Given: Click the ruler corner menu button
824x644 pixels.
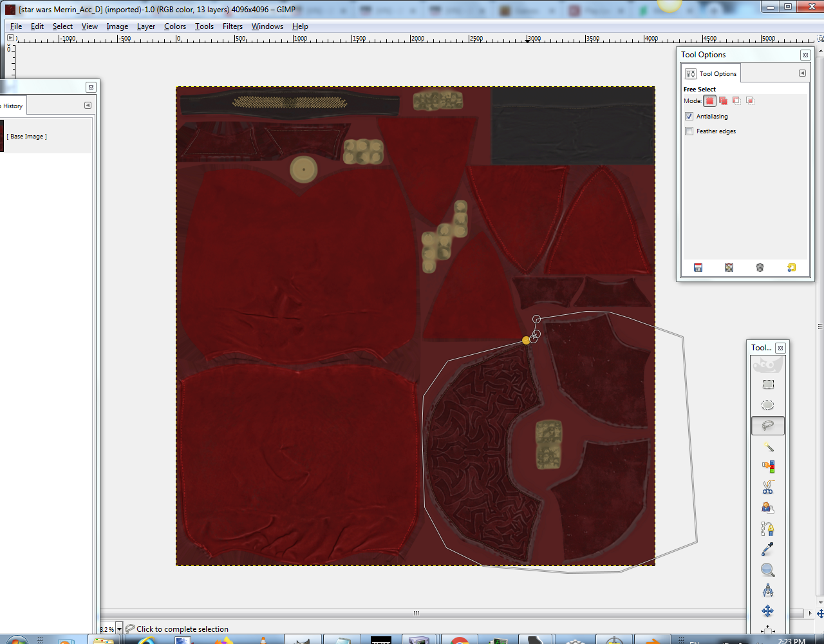Looking at the screenshot, I should tap(10, 38).
